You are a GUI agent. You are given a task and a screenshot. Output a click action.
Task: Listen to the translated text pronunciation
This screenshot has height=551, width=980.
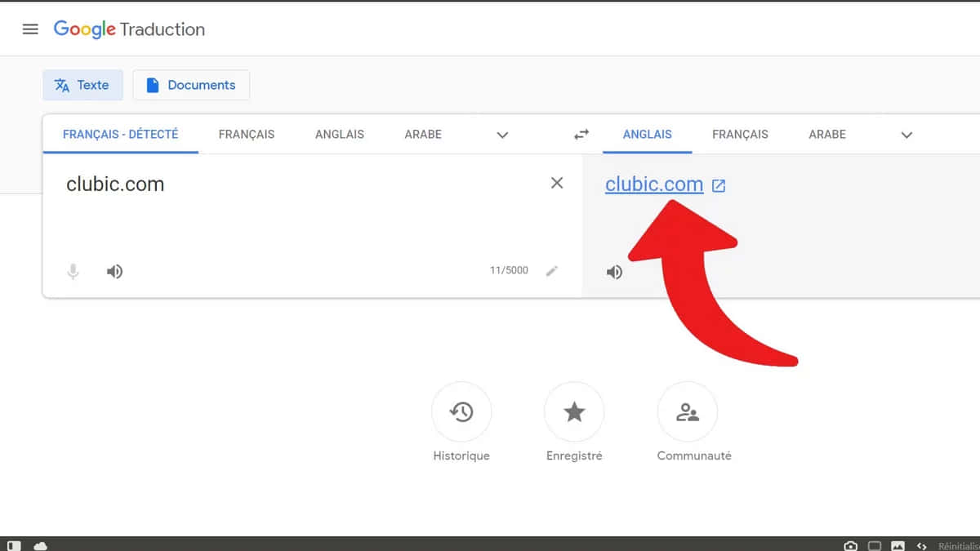point(614,271)
